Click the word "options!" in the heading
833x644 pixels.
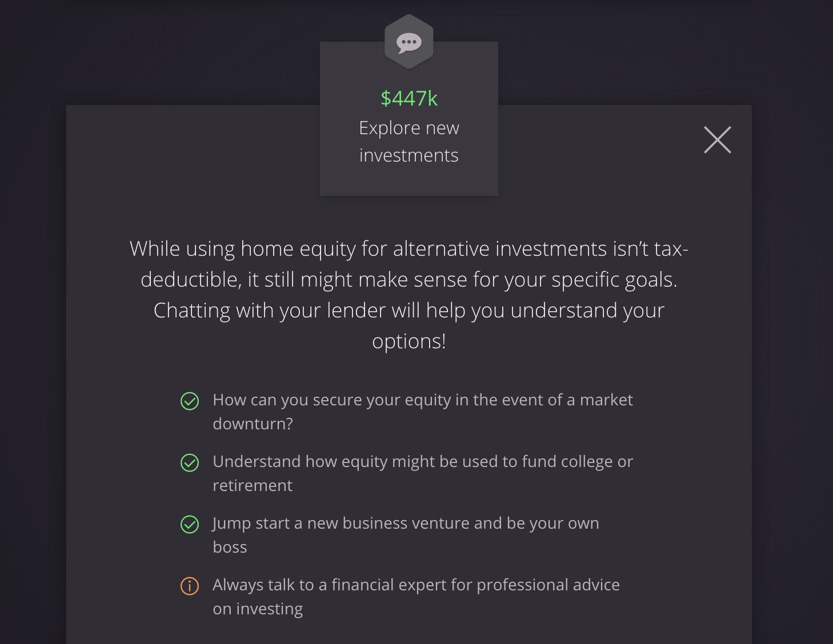[409, 341]
